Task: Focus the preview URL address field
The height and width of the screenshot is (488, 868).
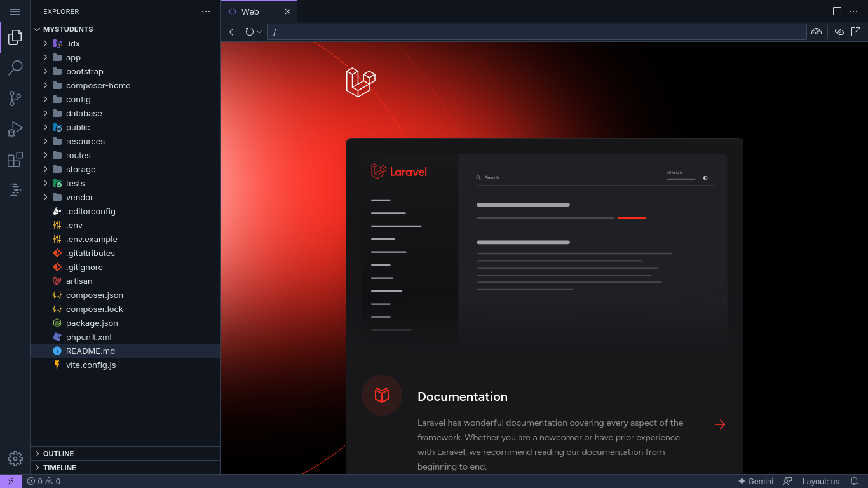Action: [537, 32]
